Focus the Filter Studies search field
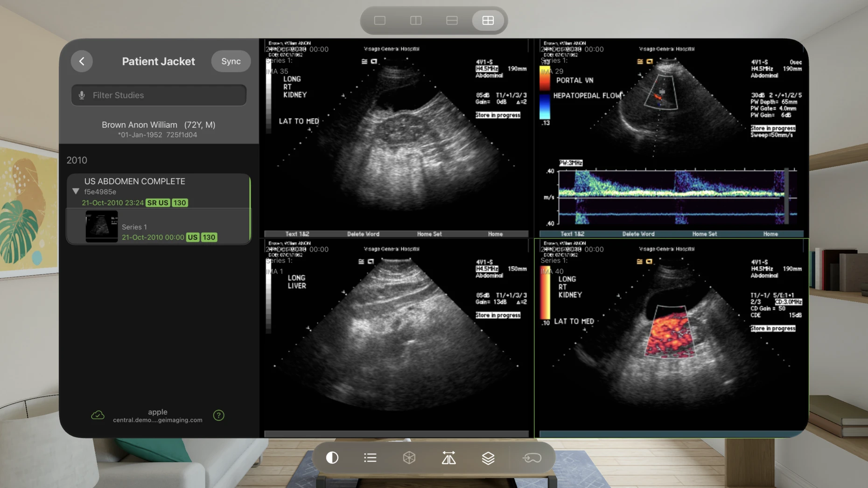 click(159, 95)
